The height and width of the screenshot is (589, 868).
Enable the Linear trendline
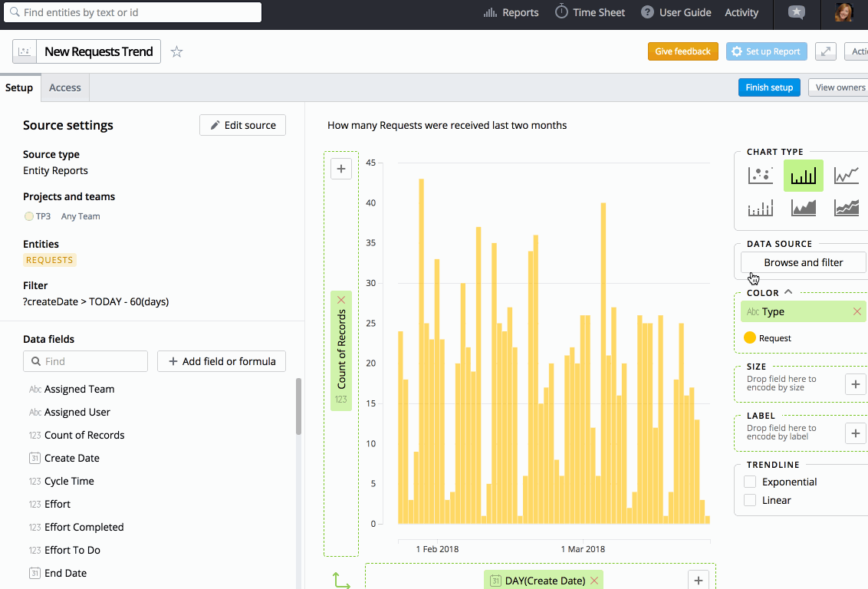click(x=750, y=500)
